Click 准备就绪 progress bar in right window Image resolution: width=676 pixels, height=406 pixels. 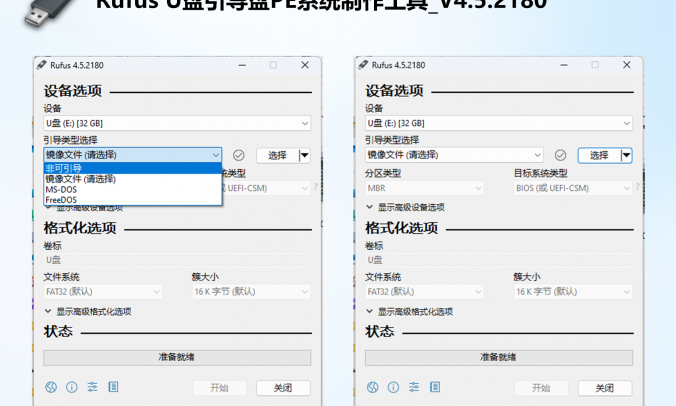click(499, 357)
